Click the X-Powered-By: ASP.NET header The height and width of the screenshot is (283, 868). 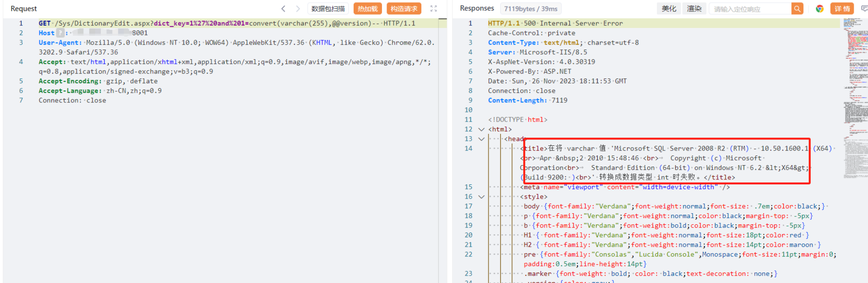click(x=530, y=72)
